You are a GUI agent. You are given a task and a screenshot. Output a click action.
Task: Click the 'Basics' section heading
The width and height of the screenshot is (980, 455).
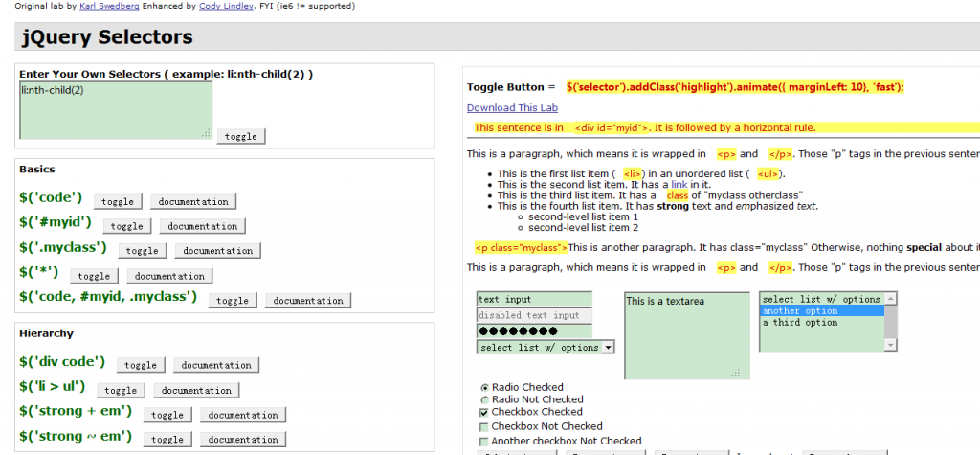[x=37, y=169]
